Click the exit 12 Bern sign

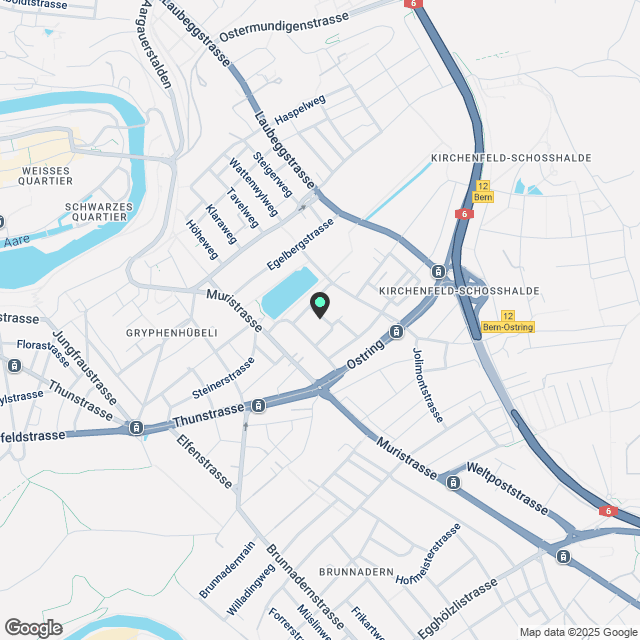click(x=483, y=192)
